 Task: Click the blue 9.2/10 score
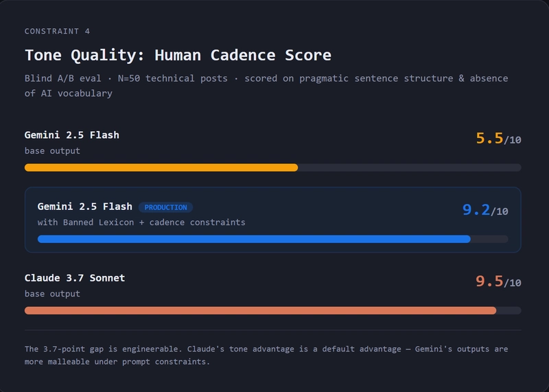click(484, 210)
